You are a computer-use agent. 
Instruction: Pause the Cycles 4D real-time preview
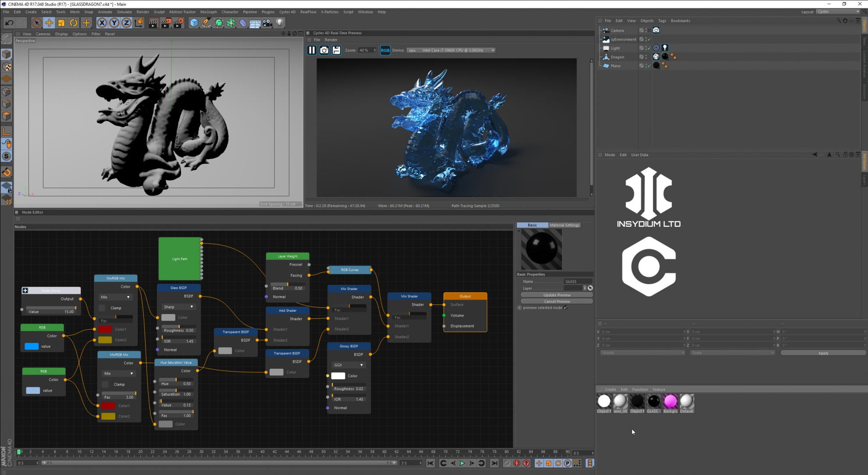pyautogui.click(x=311, y=50)
